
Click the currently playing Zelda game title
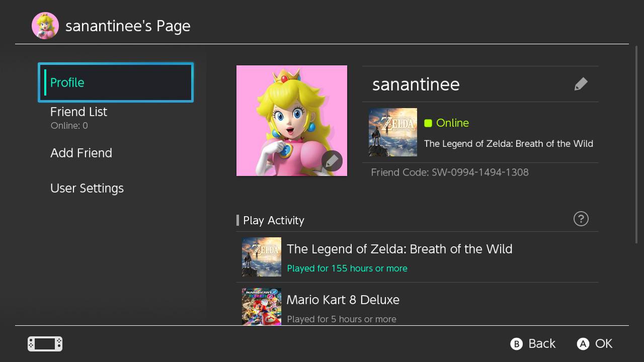[x=509, y=144]
